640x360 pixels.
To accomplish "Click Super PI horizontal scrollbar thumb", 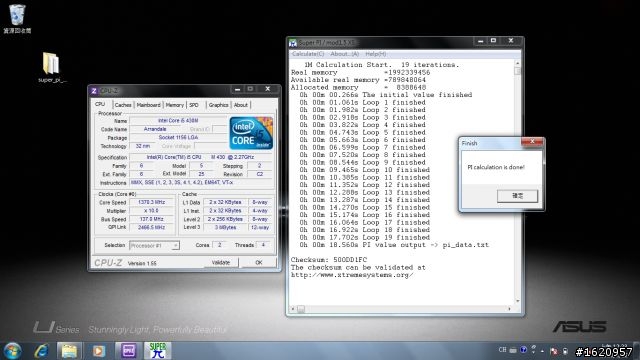I will coord(301,309).
